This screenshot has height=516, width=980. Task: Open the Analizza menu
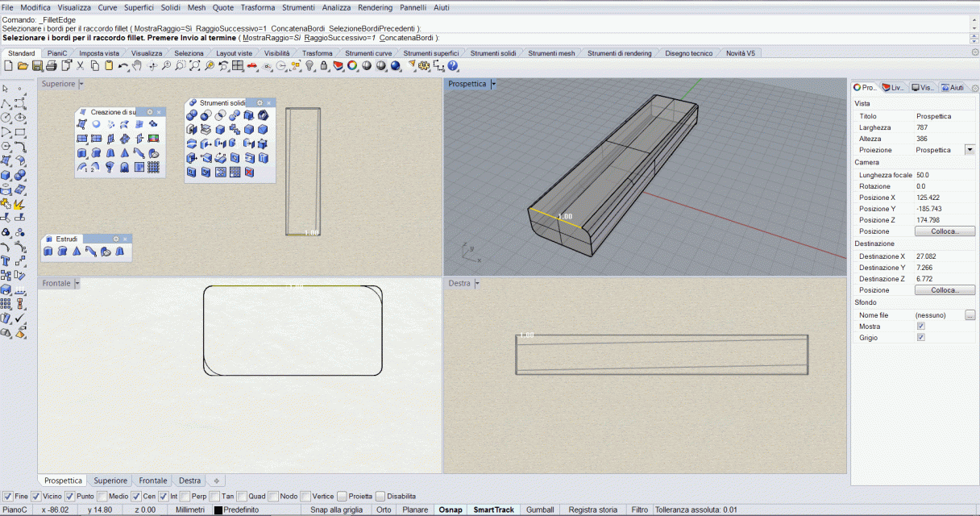(x=336, y=7)
